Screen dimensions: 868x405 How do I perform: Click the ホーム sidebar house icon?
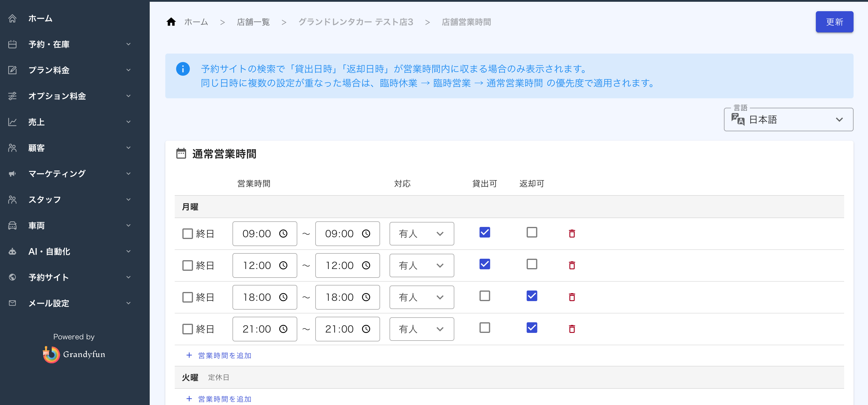pos(12,18)
